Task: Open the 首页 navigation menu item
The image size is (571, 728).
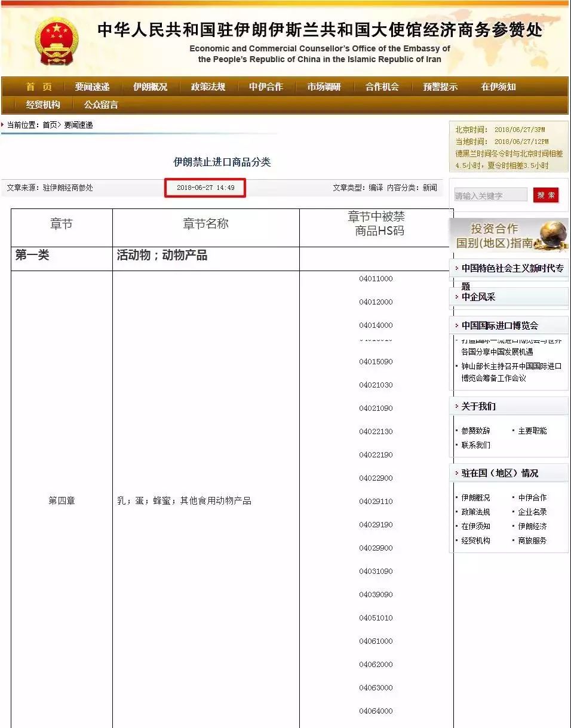Action: pos(39,87)
